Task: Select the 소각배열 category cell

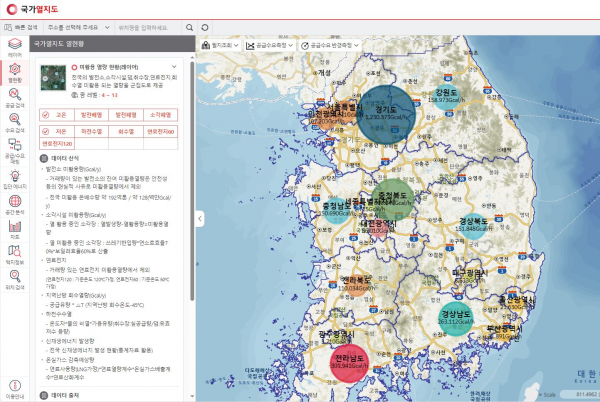Action: point(159,114)
